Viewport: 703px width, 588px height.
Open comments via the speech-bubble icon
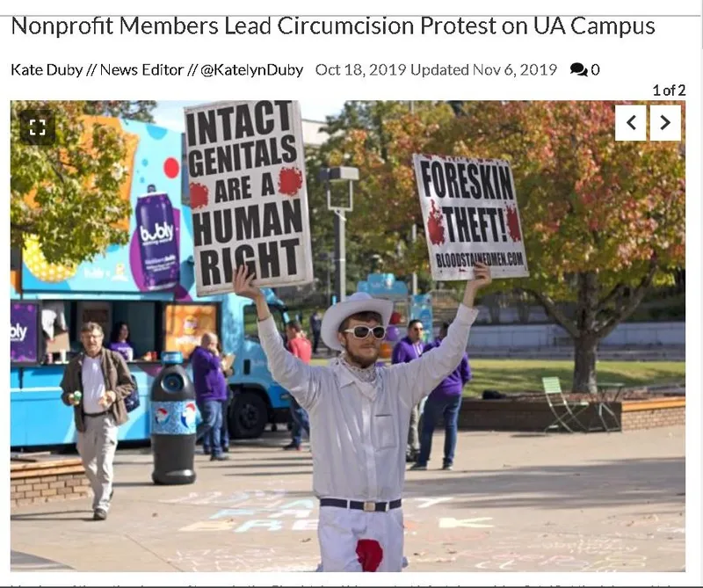tap(578, 70)
